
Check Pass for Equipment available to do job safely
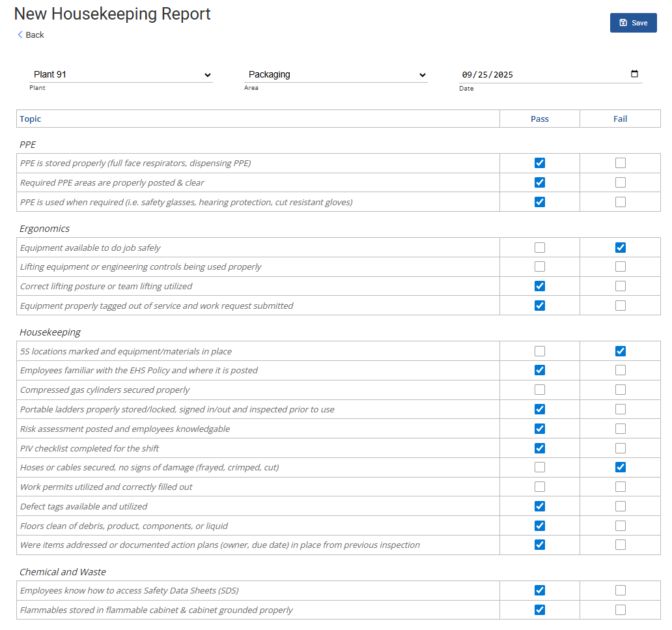(540, 248)
